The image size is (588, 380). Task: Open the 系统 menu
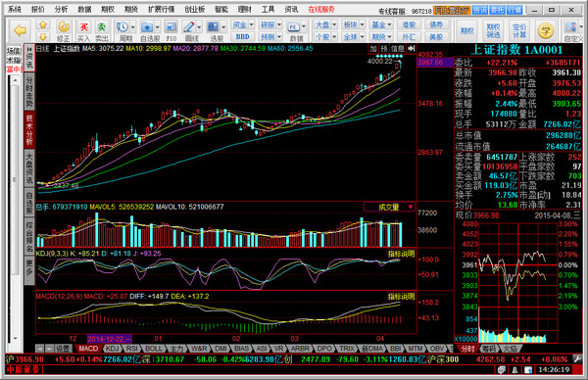click(x=15, y=10)
